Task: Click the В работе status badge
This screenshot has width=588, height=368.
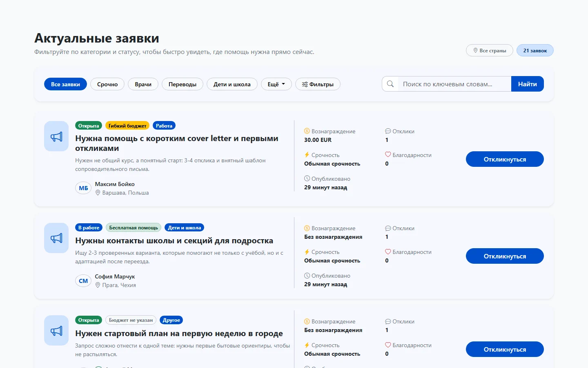Action: (x=89, y=227)
